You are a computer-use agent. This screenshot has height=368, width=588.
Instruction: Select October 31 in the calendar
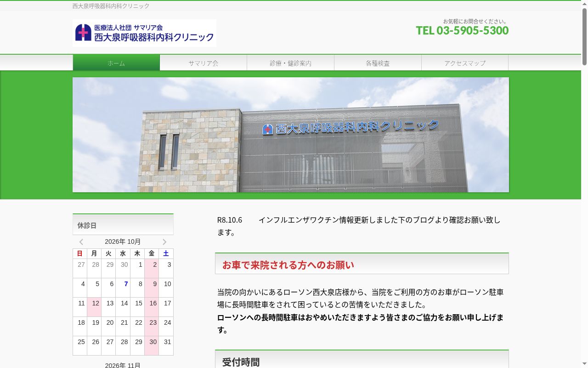point(166,345)
